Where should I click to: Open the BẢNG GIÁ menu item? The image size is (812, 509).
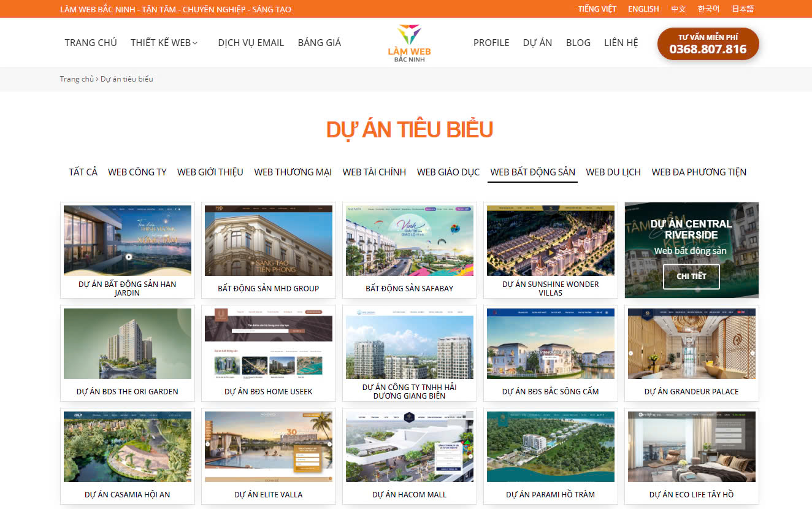click(x=320, y=43)
